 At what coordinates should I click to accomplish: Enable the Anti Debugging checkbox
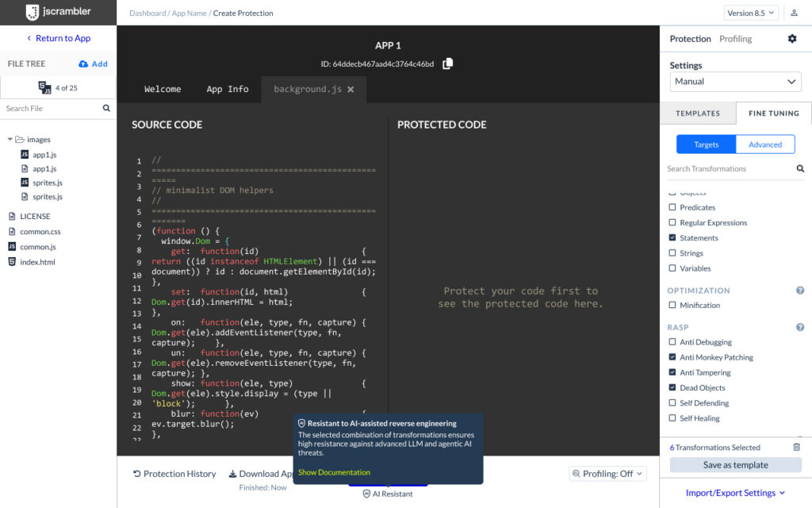(x=672, y=342)
